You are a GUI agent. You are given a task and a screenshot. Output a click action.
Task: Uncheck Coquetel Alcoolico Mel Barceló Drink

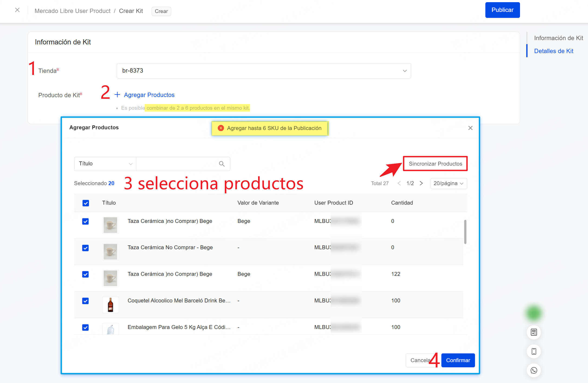point(86,301)
